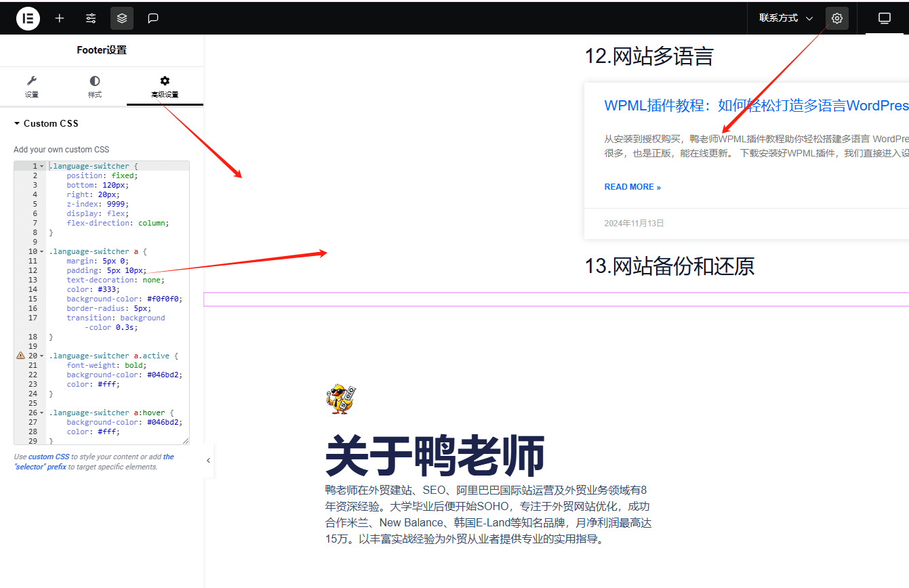
Task: Switch to the 设置 tab
Action: click(x=32, y=87)
